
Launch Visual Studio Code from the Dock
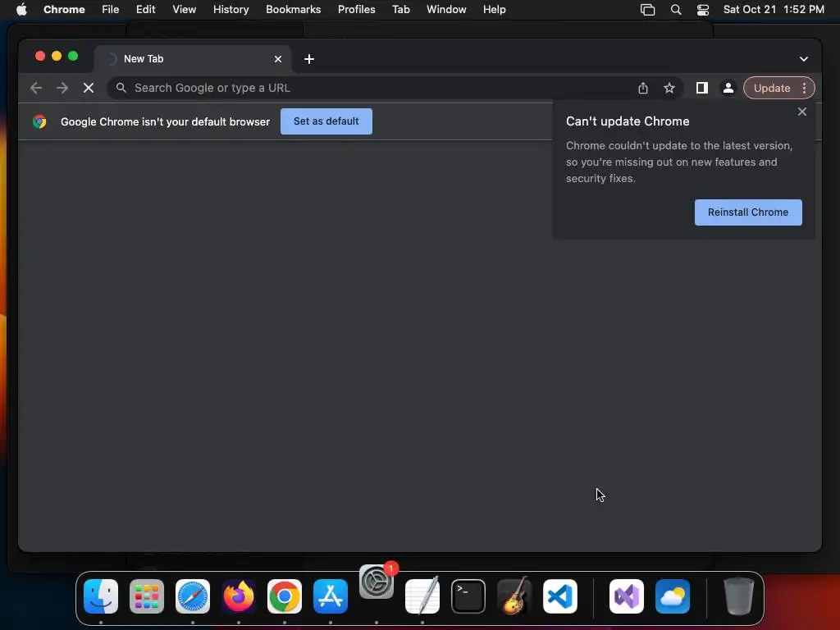point(560,596)
